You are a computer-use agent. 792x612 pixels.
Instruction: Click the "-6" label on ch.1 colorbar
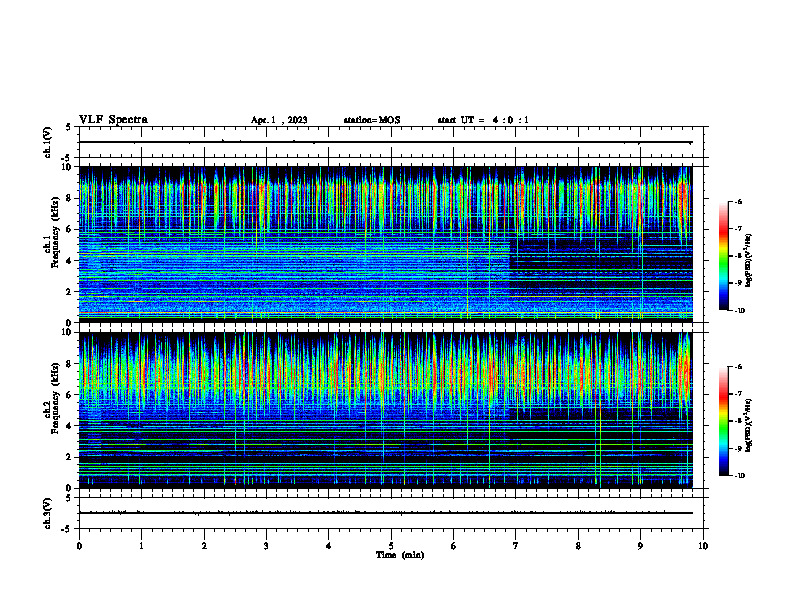[738, 202]
